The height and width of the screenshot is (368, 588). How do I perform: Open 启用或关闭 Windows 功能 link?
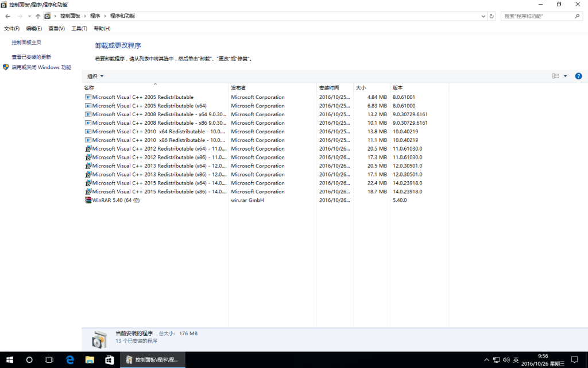pyautogui.click(x=41, y=67)
